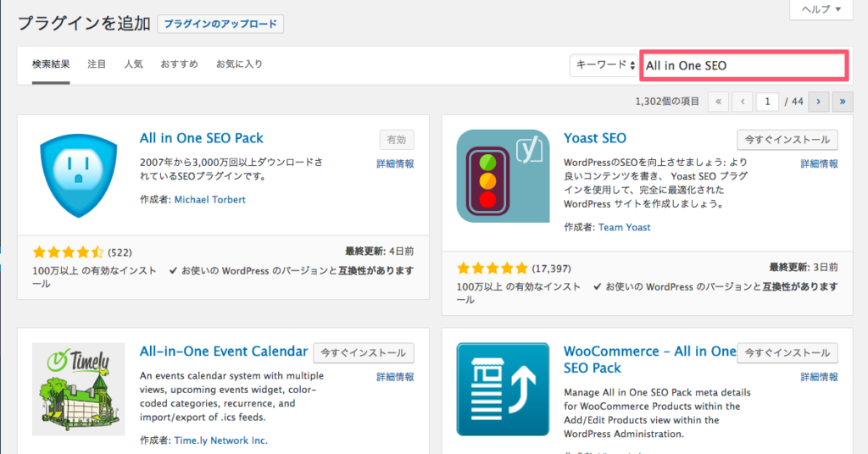Click the current page number field
The height and width of the screenshot is (454, 868).
[767, 102]
